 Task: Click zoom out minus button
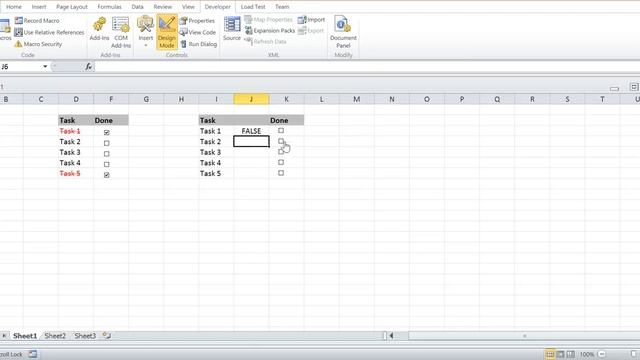coord(602,354)
